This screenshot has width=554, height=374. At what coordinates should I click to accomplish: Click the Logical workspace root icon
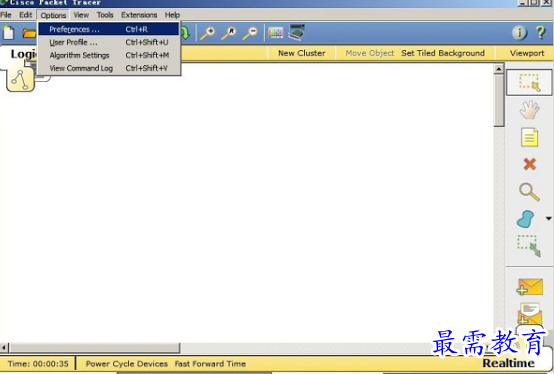[20, 79]
